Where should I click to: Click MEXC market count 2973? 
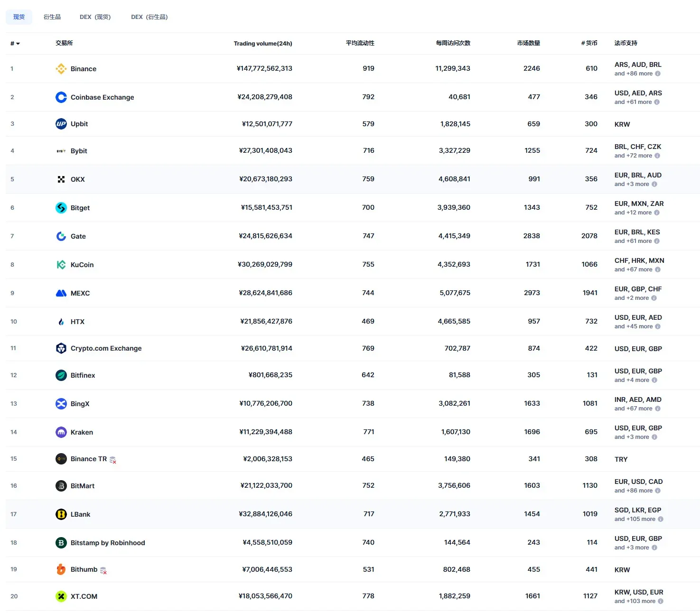coord(532,293)
